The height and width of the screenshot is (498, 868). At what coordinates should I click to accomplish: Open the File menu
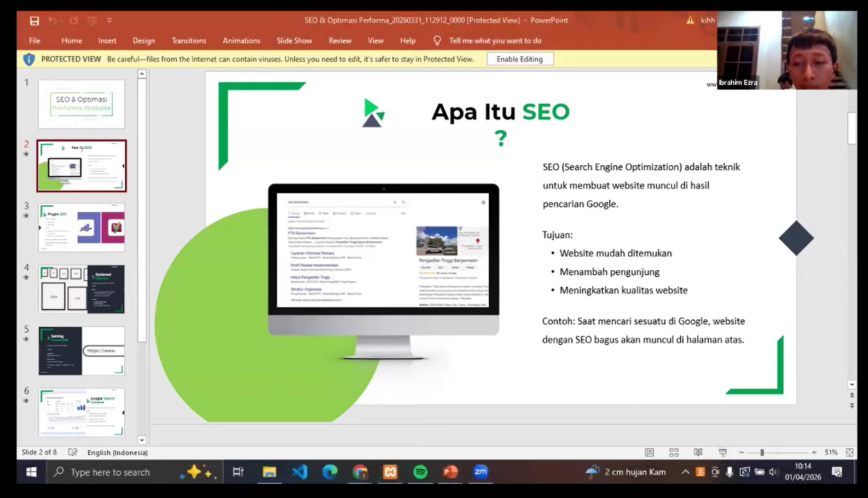34,40
